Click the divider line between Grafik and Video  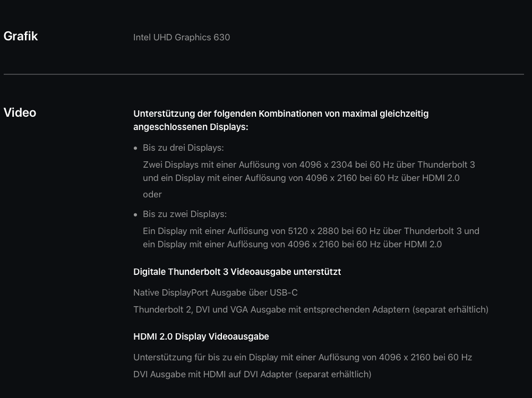tap(264, 74)
